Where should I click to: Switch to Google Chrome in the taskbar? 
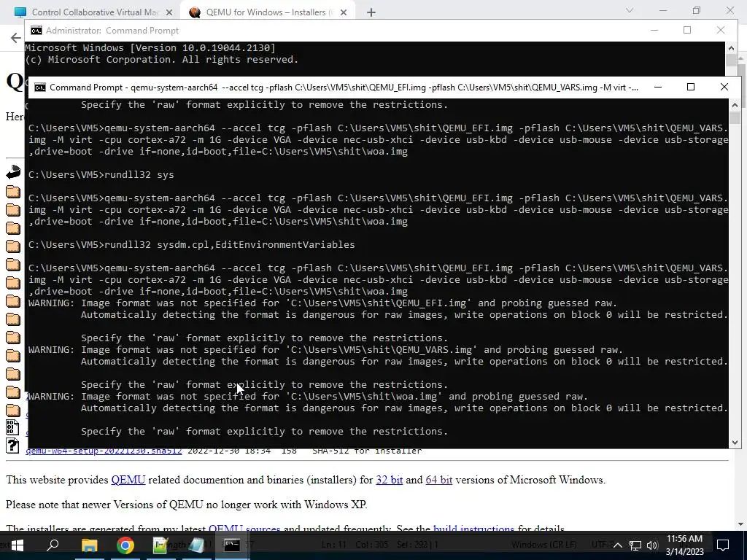click(125, 545)
